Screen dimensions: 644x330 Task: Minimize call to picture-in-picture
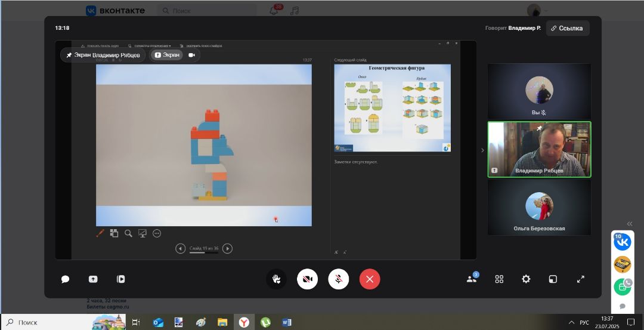tap(553, 279)
